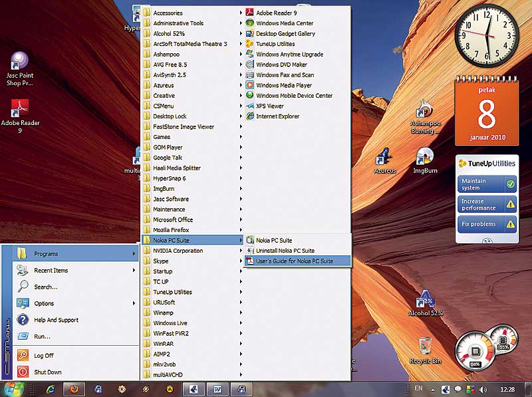Viewport: 532px width, 397px height.
Task: Click Increase performance in TuneUp gadget
Action: (x=487, y=204)
